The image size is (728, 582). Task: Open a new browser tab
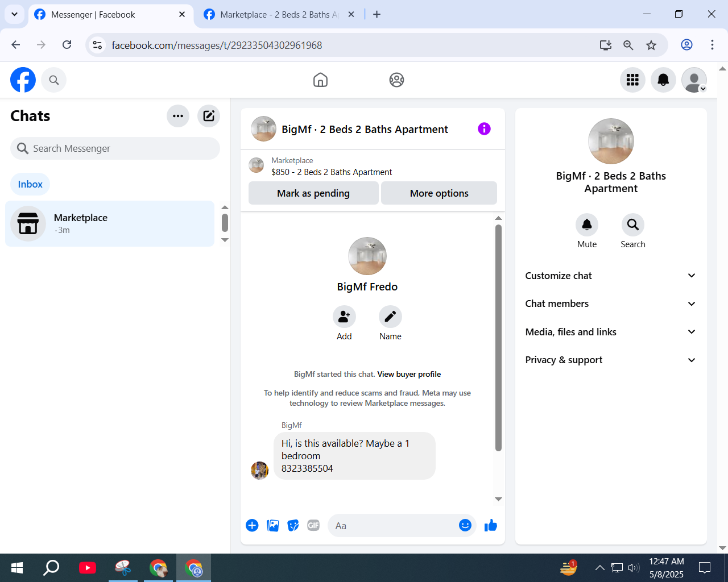(377, 14)
